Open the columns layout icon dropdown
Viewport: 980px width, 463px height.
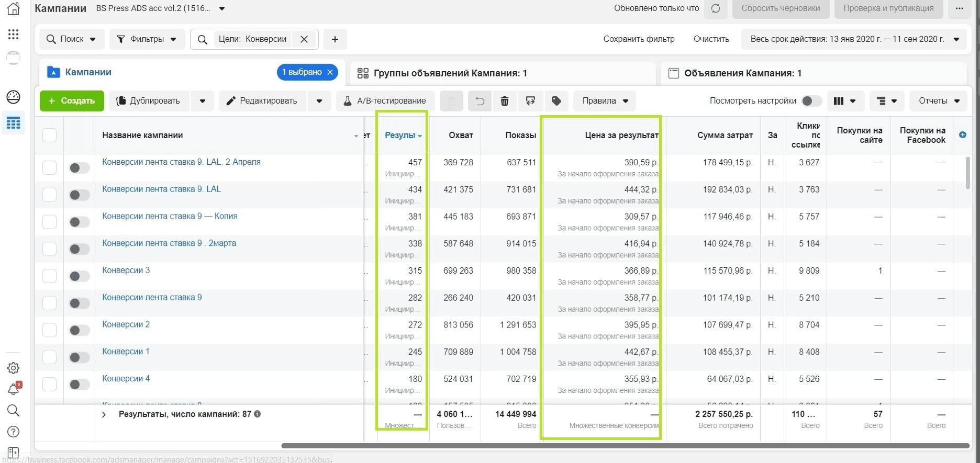tap(845, 101)
